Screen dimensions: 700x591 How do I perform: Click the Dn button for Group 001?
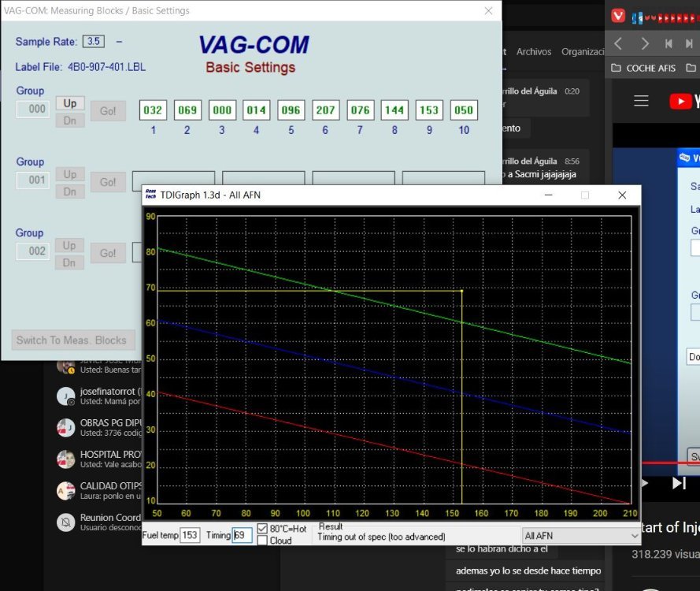coord(70,191)
